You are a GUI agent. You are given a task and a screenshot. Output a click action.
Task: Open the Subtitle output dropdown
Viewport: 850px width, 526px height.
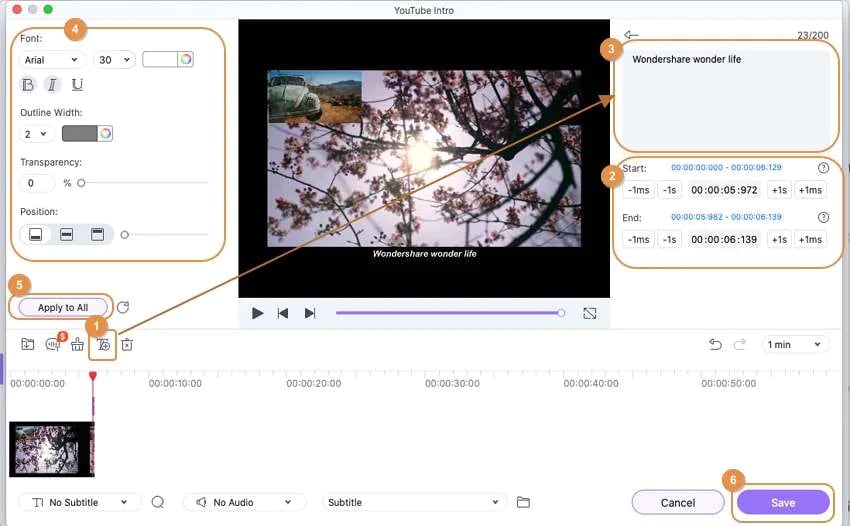[x=414, y=502]
